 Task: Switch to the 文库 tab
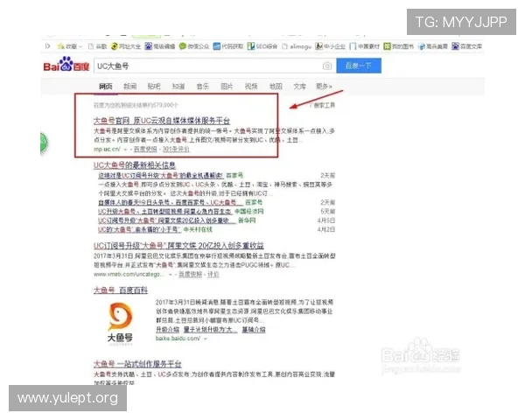click(x=299, y=87)
